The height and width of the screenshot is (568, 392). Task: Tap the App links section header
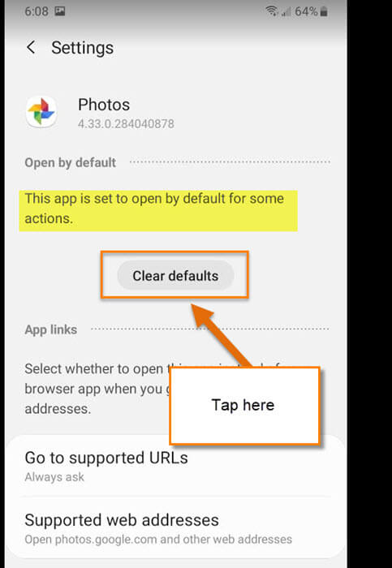click(x=50, y=329)
